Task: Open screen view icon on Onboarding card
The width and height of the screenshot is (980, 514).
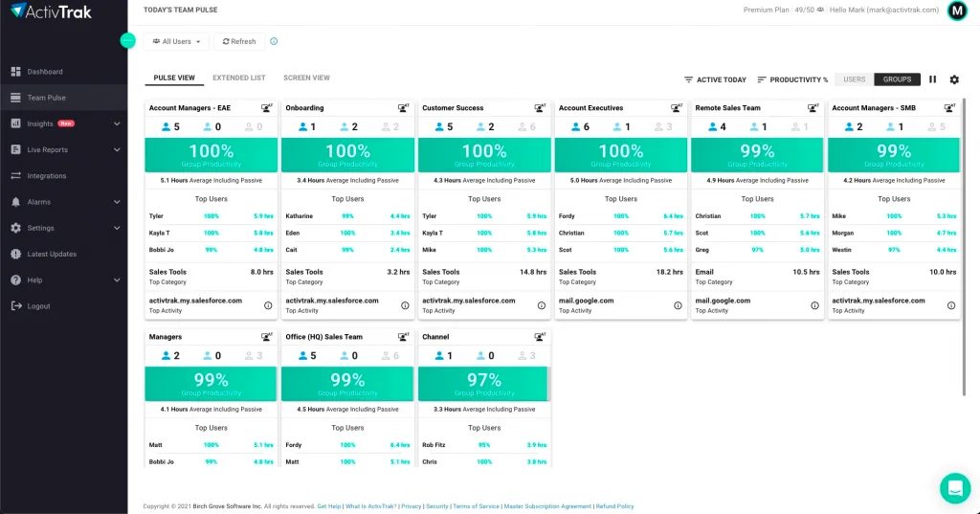Action: (x=403, y=108)
